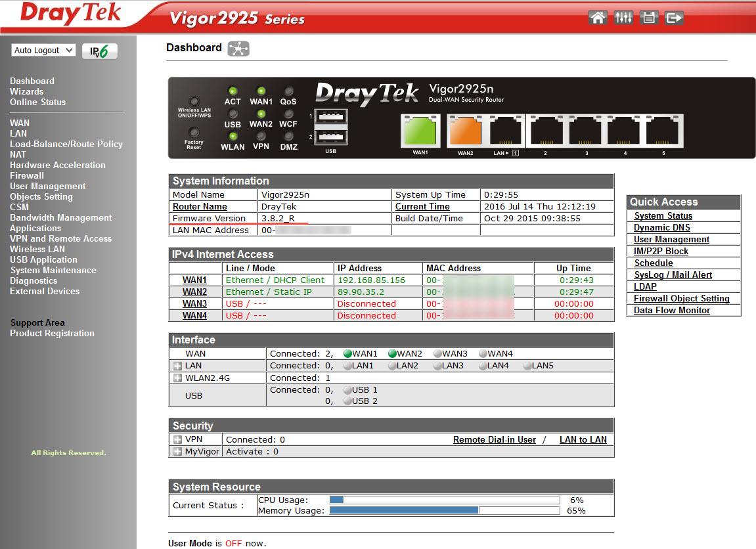Open the Wireless LAN menu

tap(37, 249)
